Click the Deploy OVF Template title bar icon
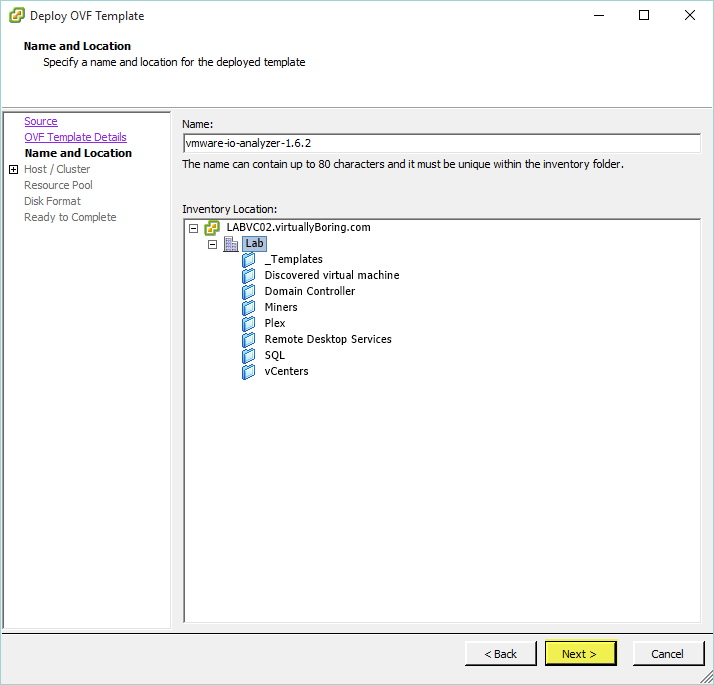This screenshot has width=714, height=685. (x=17, y=15)
